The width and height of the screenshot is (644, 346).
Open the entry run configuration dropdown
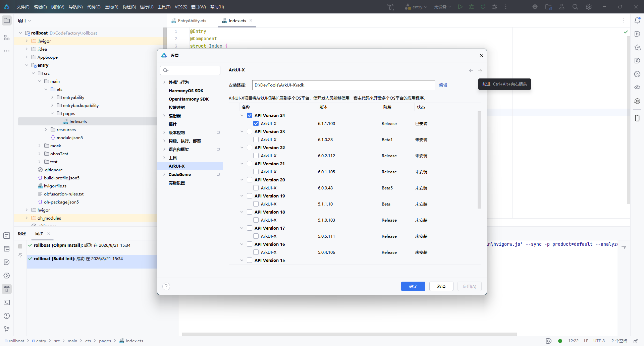[416, 7]
